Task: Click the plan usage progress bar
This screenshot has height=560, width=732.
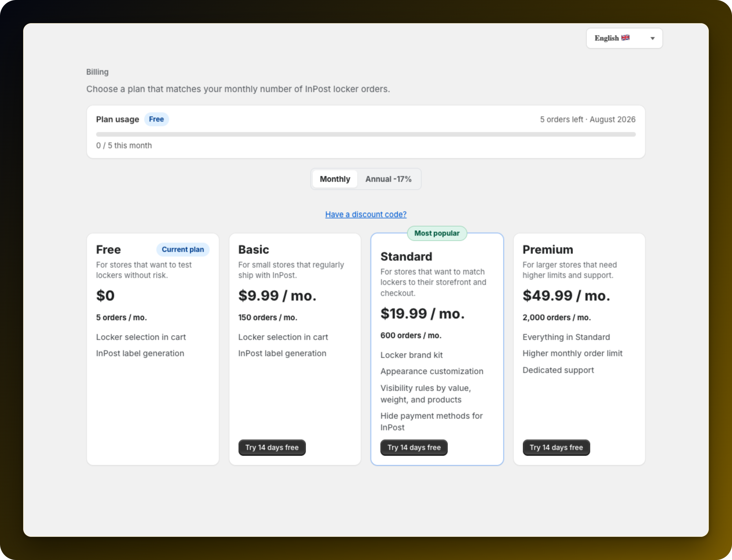Action: click(366, 134)
